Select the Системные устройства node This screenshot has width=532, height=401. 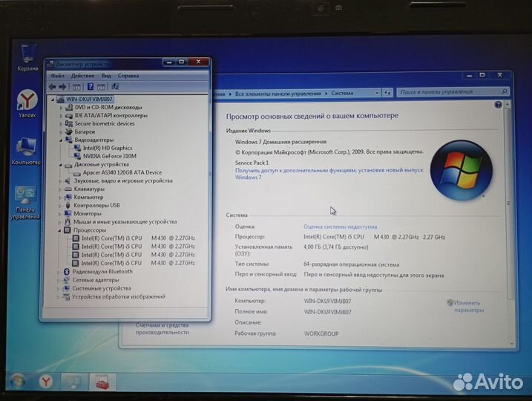pos(102,289)
